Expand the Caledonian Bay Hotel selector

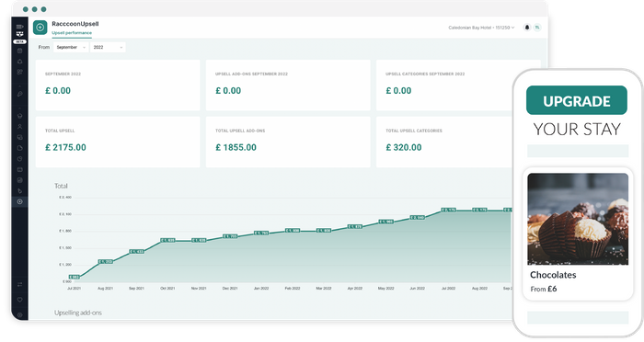(x=481, y=28)
